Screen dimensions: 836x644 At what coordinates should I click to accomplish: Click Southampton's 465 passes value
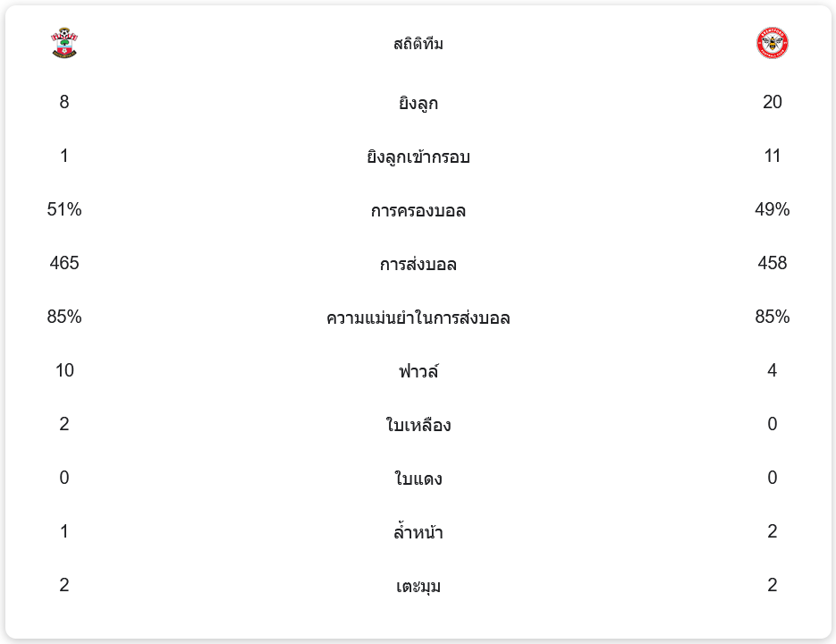64,263
